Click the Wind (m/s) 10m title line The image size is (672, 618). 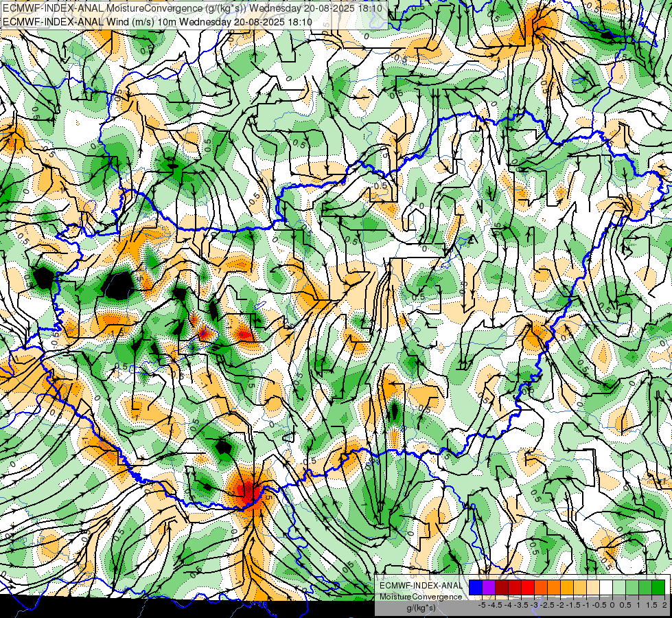pos(157,22)
